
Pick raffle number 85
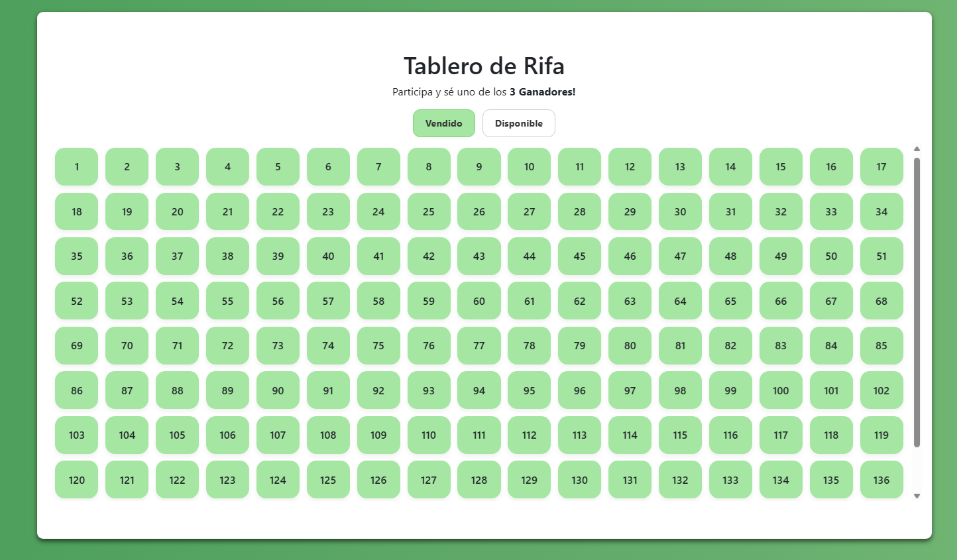click(x=881, y=345)
